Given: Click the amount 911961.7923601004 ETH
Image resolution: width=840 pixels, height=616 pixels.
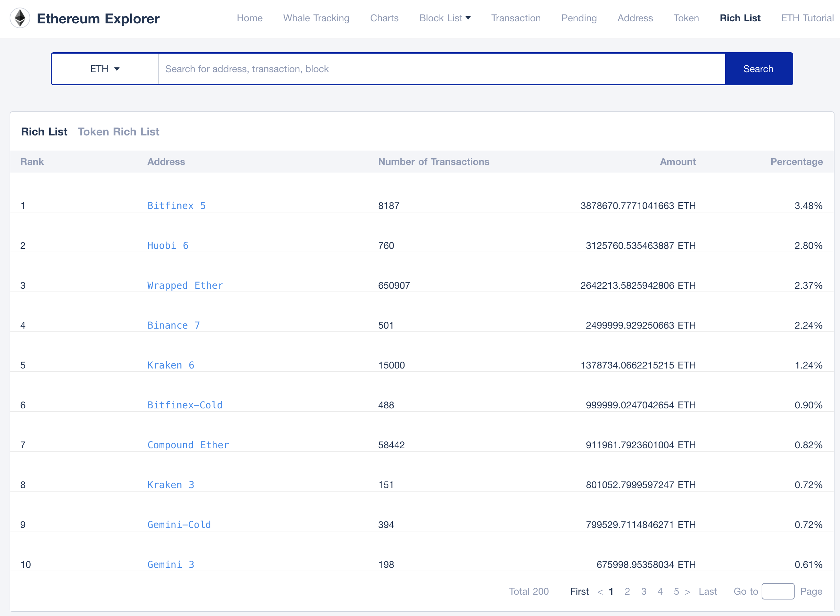Looking at the screenshot, I should click(641, 445).
